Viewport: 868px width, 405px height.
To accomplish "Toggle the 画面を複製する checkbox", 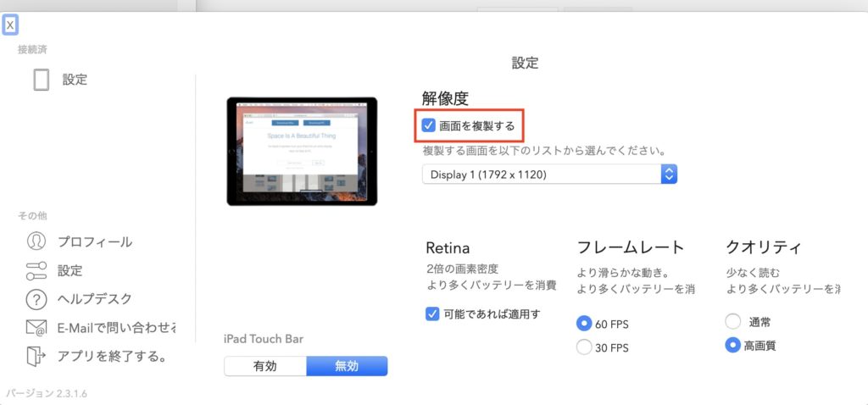I will [430, 126].
